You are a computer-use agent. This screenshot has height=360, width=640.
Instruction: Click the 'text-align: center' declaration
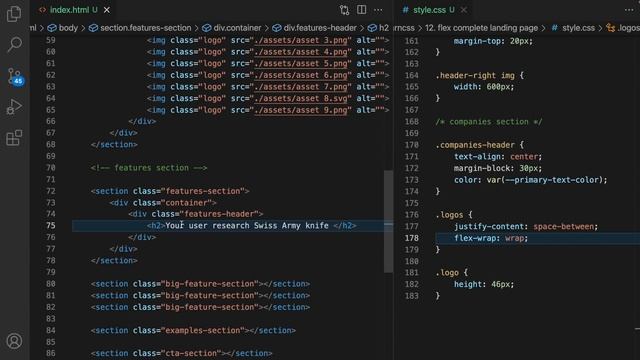(498, 156)
